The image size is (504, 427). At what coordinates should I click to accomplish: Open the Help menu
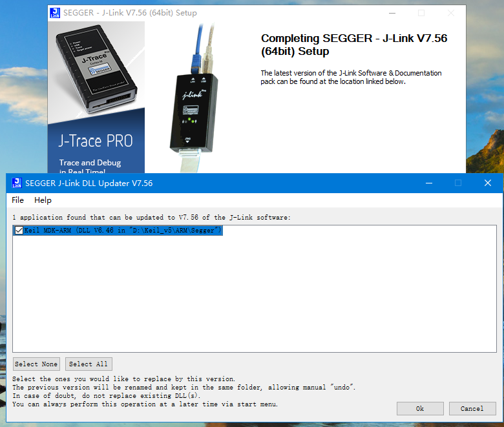[x=43, y=200]
